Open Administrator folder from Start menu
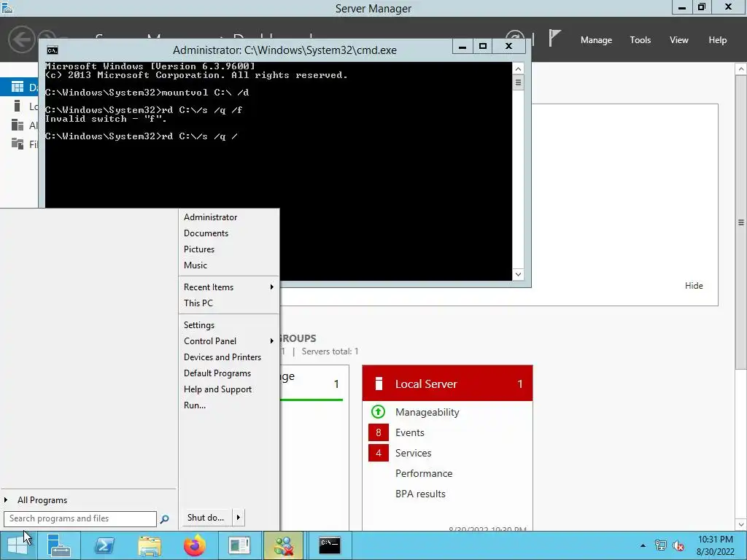 [x=228, y=217]
